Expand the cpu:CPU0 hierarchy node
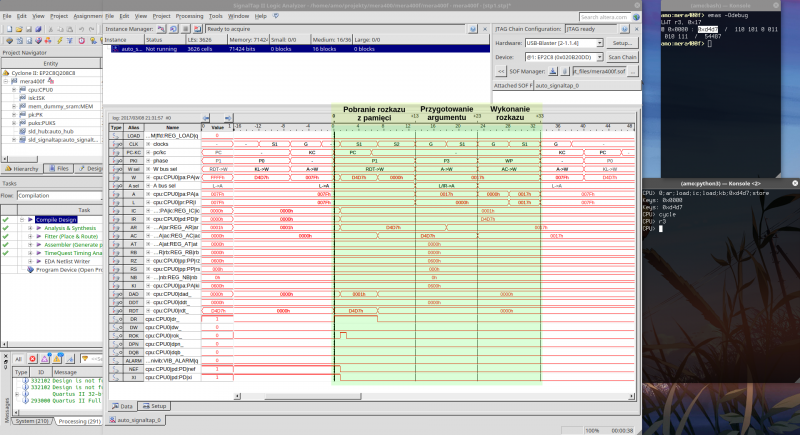The width and height of the screenshot is (800, 435). click(15, 90)
